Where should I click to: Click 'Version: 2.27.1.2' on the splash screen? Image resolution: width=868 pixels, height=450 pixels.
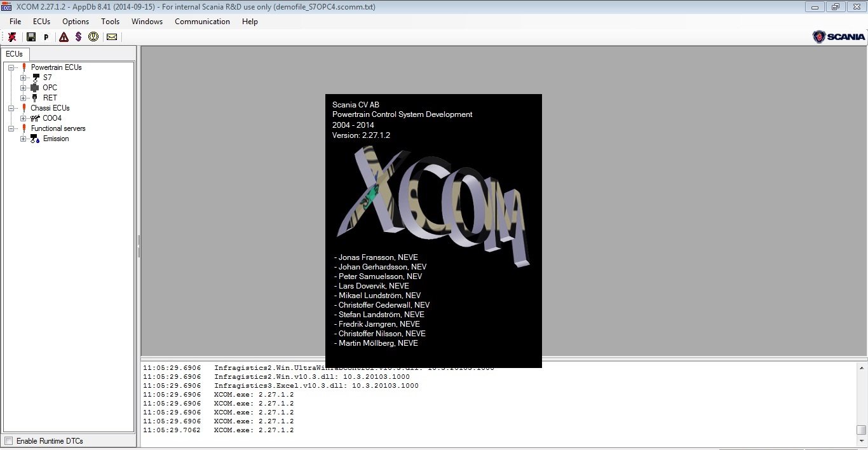tap(361, 135)
